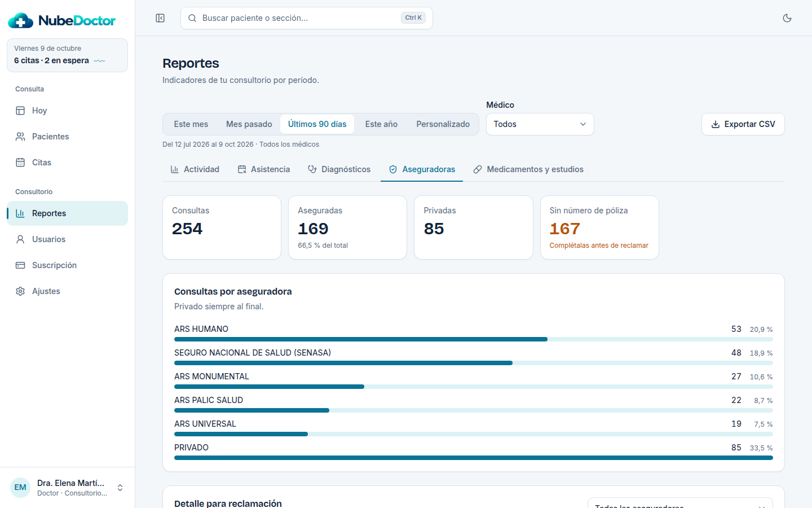Select the Mes pasado period
The image size is (812, 508).
249,124
